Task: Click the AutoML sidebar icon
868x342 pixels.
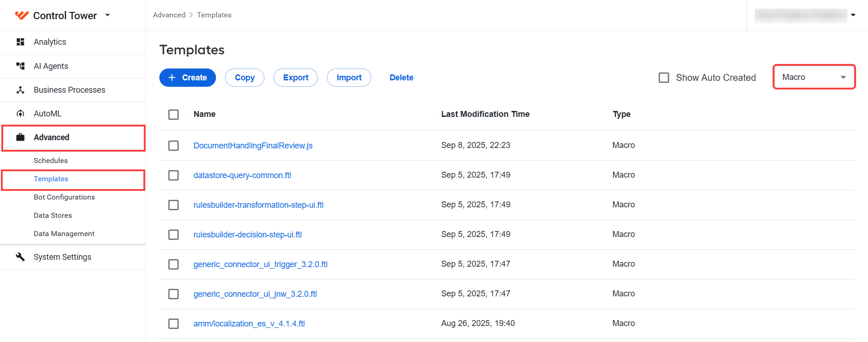Action: click(20, 114)
